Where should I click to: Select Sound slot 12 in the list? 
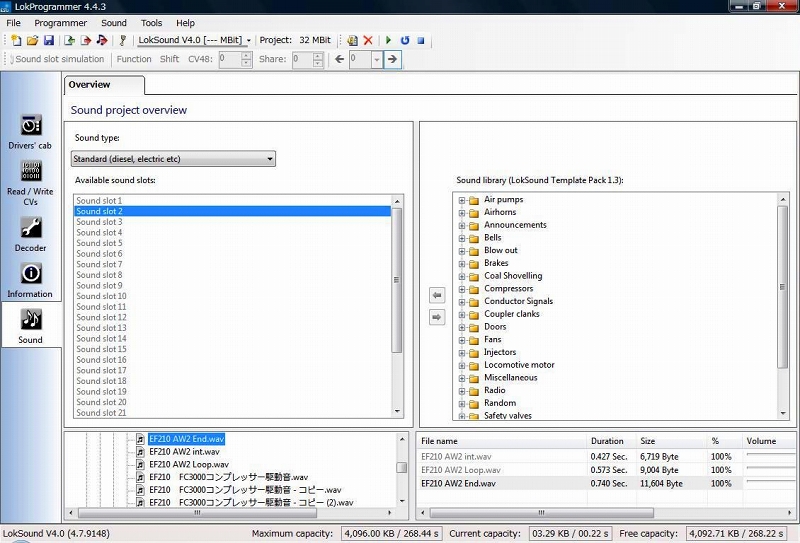coord(233,317)
